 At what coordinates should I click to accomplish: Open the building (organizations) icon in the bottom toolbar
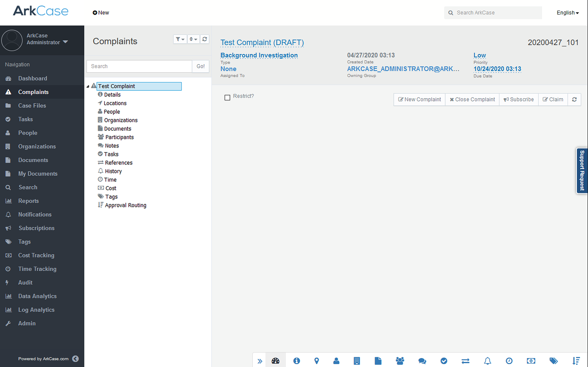[x=357, y=361]
